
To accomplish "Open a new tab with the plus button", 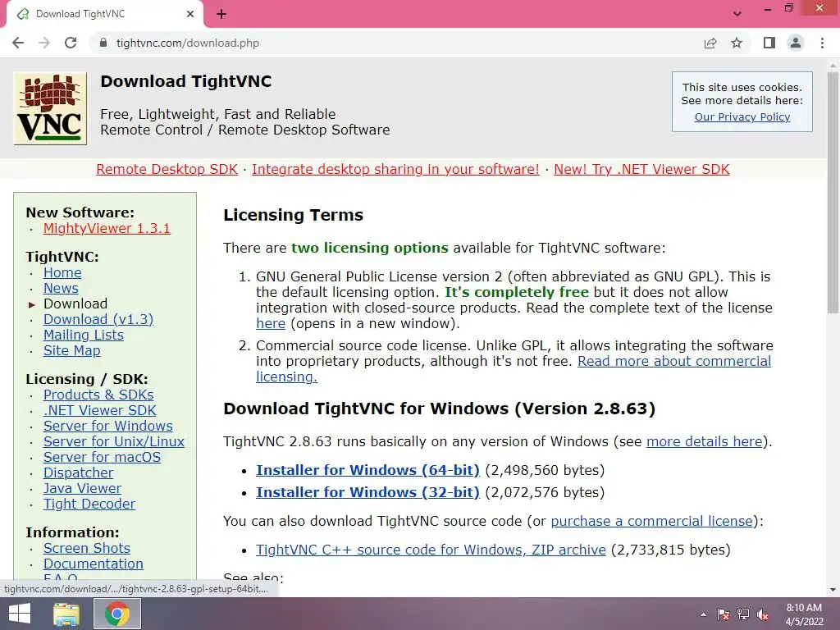I will (221, 14).
